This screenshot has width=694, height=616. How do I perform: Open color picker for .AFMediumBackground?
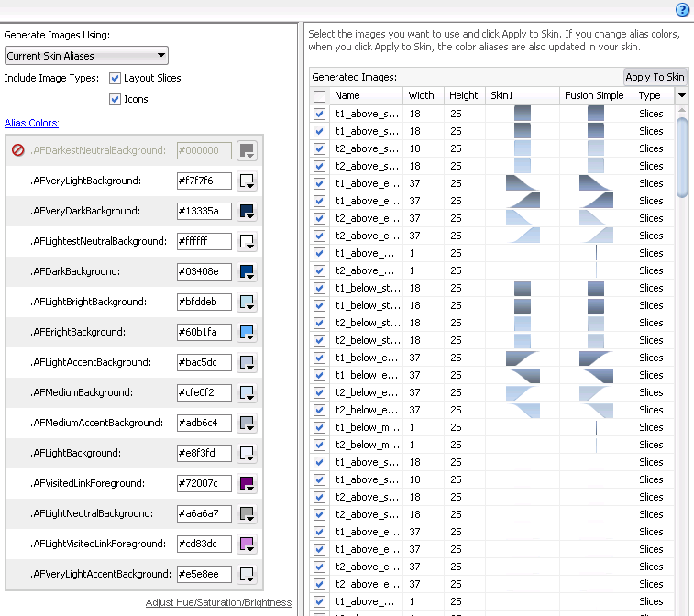pos(247,392)
